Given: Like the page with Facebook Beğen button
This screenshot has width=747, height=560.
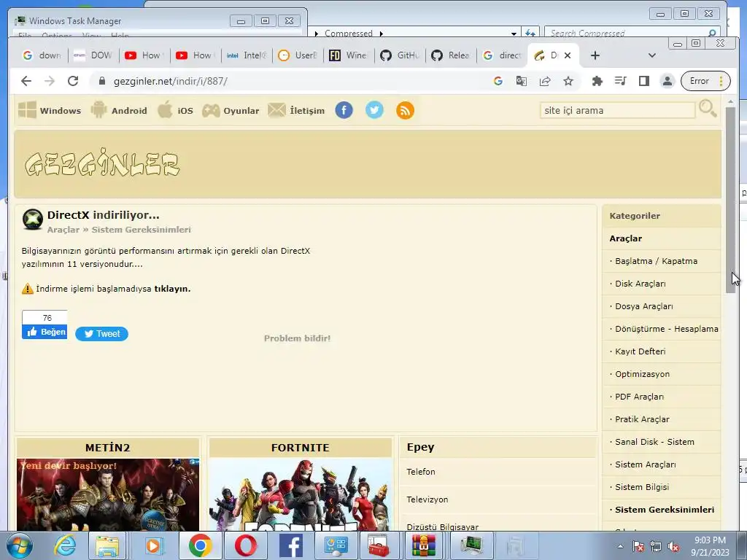Looking at the screenshot, I should coord(44,332).
